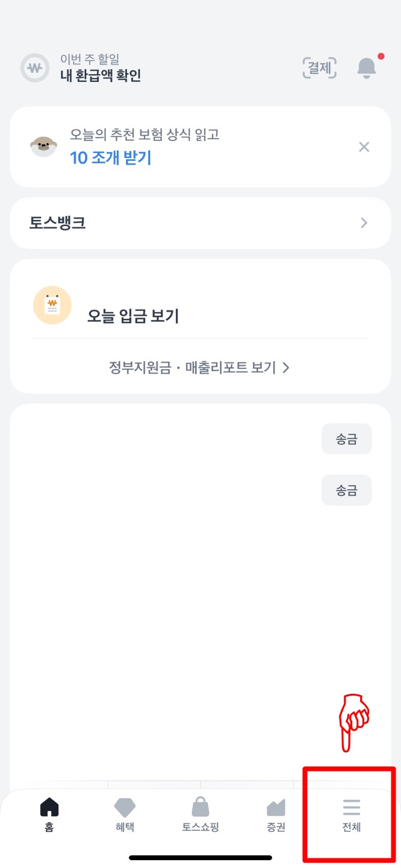Dismiss the 보험 상식 banner

[x=364, y=146]
